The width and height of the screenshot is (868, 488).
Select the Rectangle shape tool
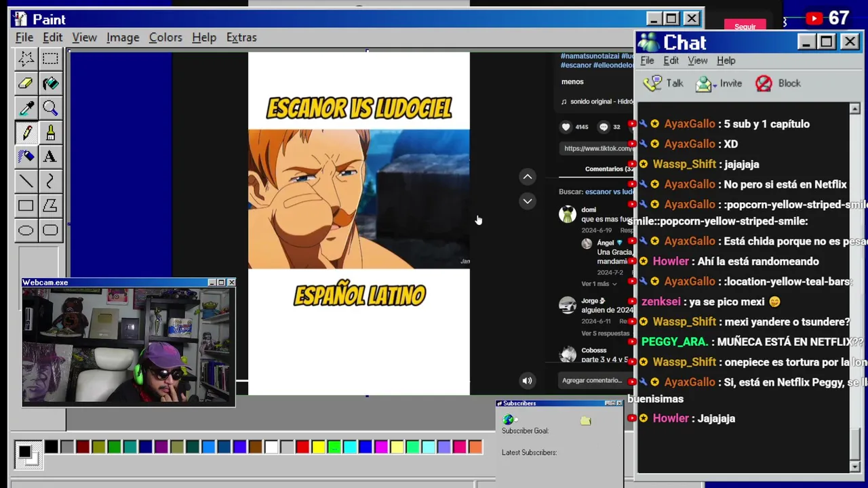coord(26,205)
